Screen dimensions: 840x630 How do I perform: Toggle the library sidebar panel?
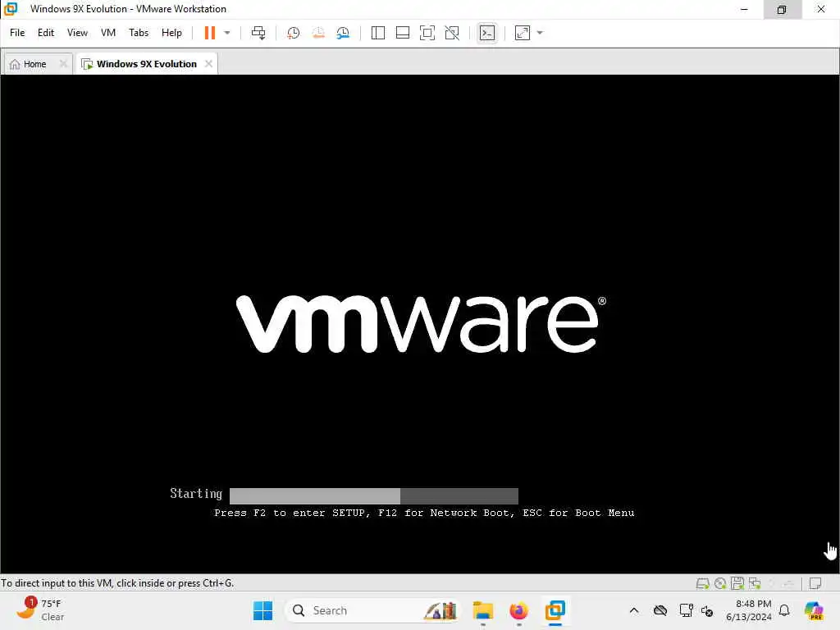click(377, 33)
